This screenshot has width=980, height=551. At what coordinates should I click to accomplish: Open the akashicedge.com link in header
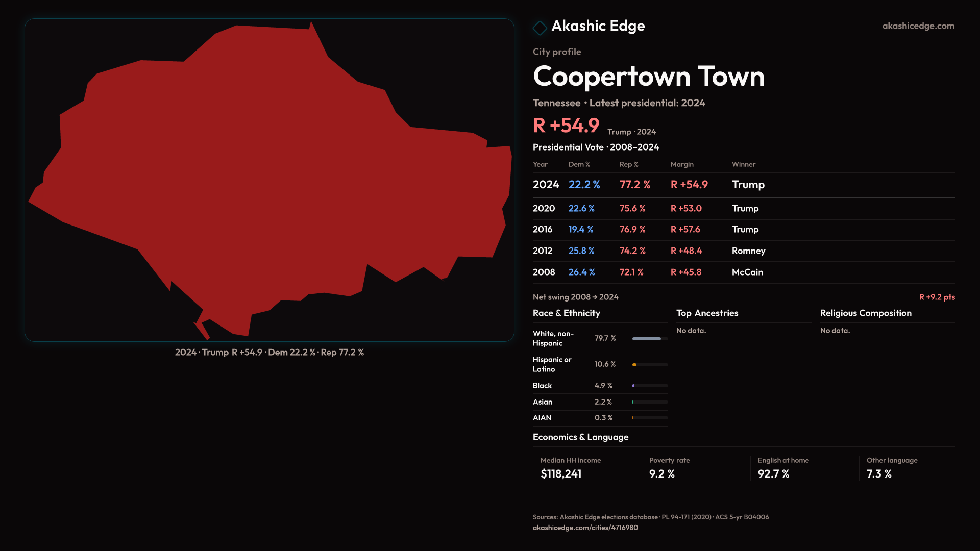918,26
